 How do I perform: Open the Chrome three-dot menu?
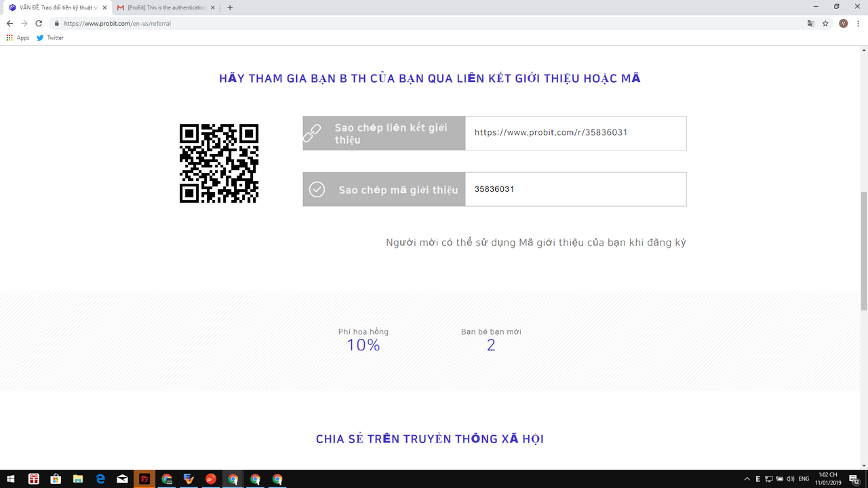[x=859, y=23]
